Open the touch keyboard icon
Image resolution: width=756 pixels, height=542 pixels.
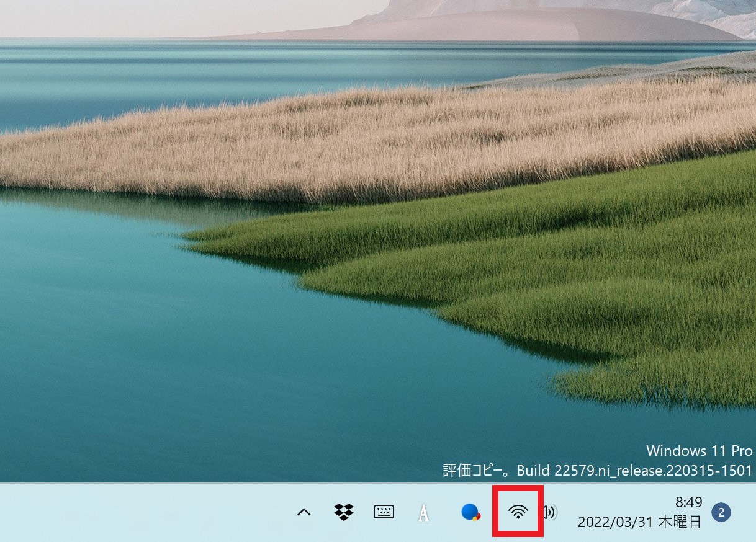click(x=384, y=512)
